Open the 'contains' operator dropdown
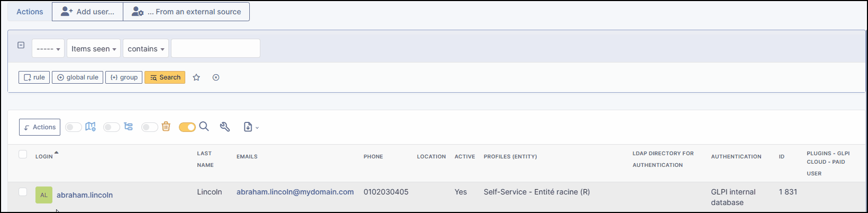The image size is (868, 213). [x=146, y=49]
